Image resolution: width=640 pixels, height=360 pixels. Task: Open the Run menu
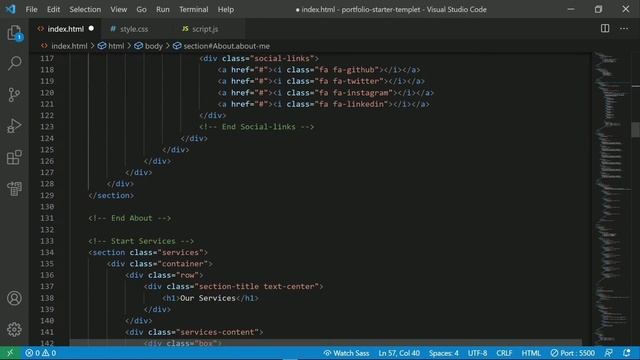(162, 9)
